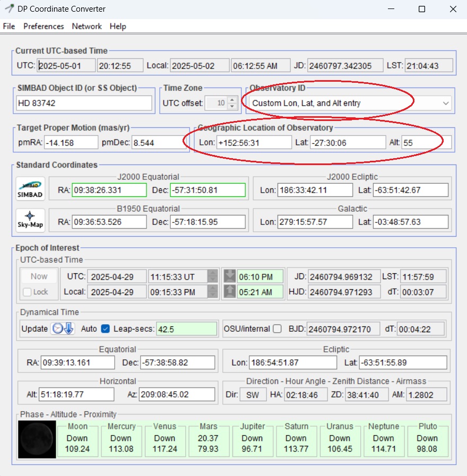Open the Help menu
467x476 pixels.
coord(118,27)
